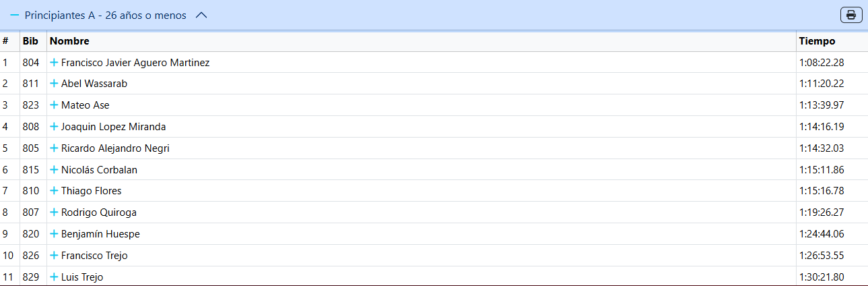Click the print results icon
The height and width of the screenshot is (286, 868).
(x=851, y=15)
